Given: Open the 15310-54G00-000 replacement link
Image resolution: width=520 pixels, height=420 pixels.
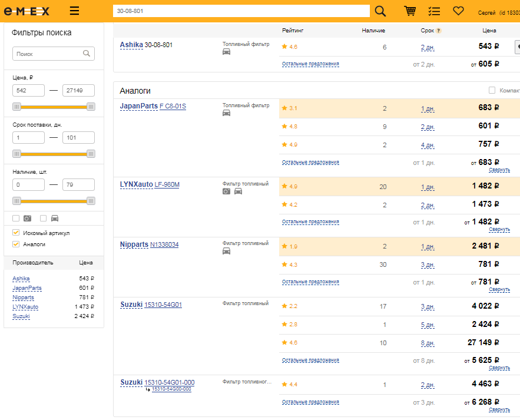Looking at the screenshot, I should (x=171, y=389).
